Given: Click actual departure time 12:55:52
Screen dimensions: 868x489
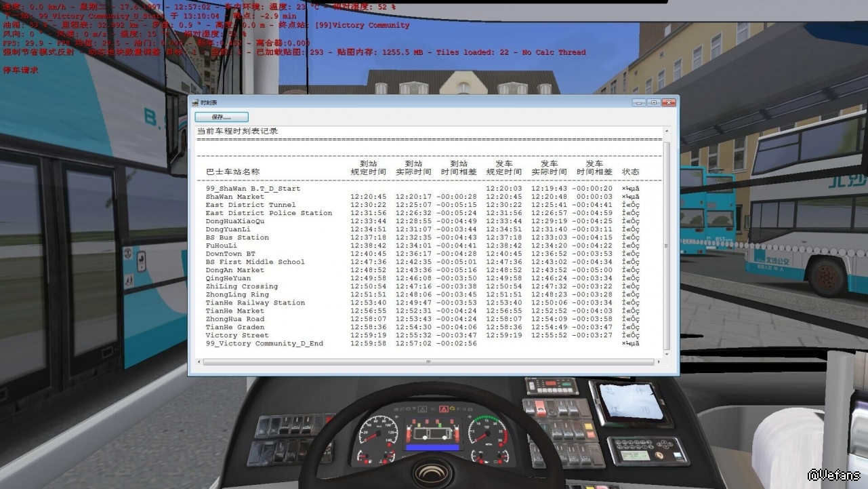Looking at the screenshot, I should point(549,335).
